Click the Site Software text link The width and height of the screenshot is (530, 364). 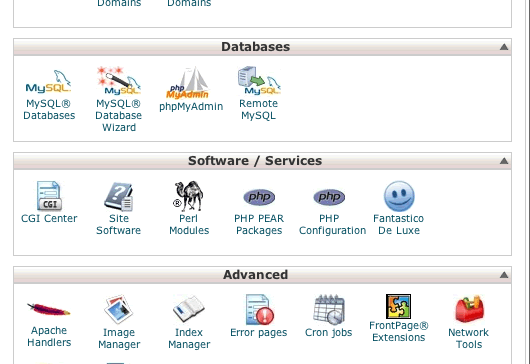119,224
